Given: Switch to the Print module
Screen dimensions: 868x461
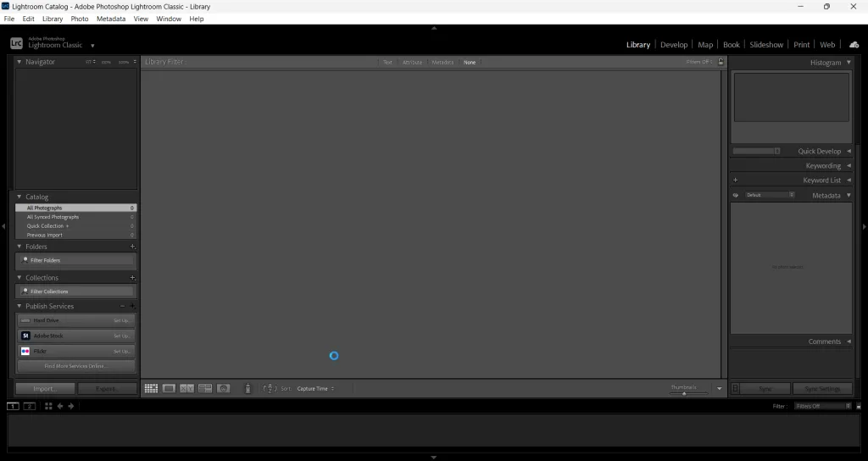Looking at the screenshot, I should pos(801,45).
